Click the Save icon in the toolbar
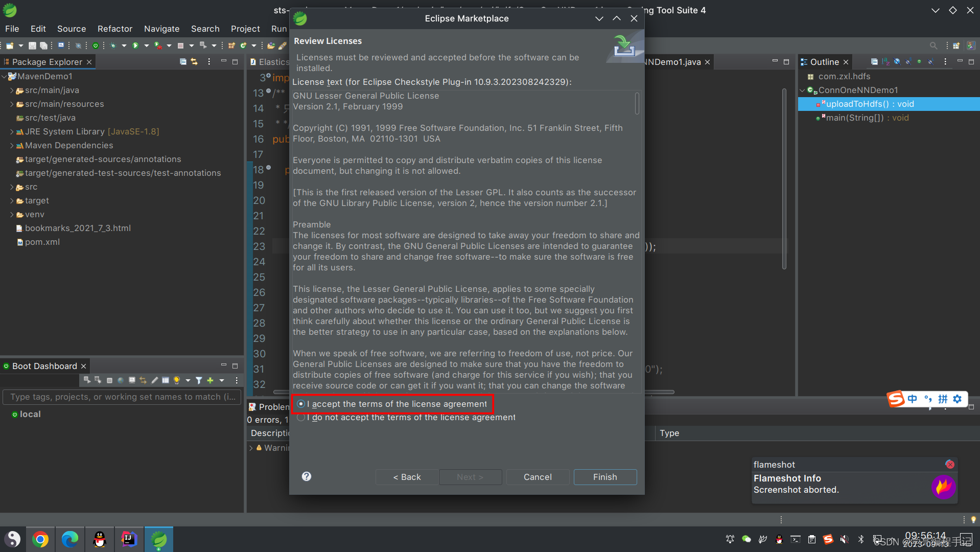Screen dimensions: 980x552 click(32, 45)
